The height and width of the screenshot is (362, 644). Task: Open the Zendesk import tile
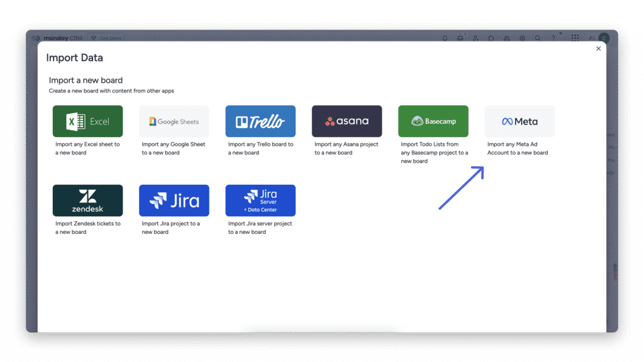coord(87,200)
